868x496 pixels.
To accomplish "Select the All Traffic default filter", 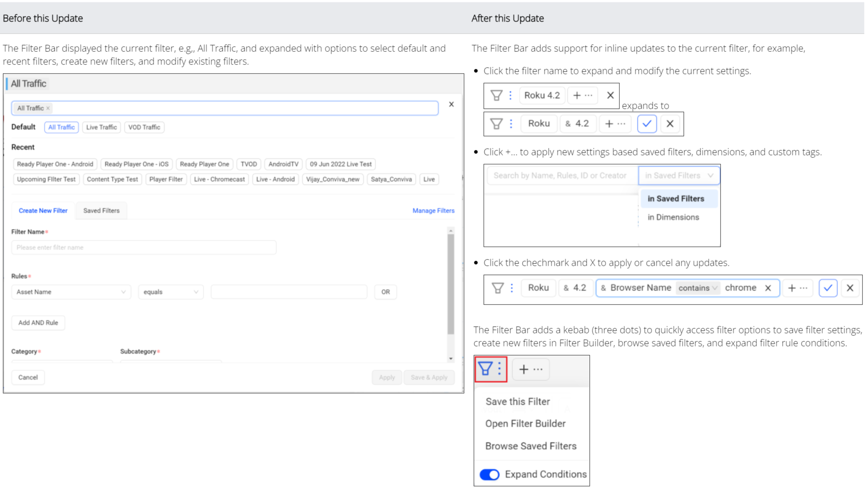I will 61,127.
